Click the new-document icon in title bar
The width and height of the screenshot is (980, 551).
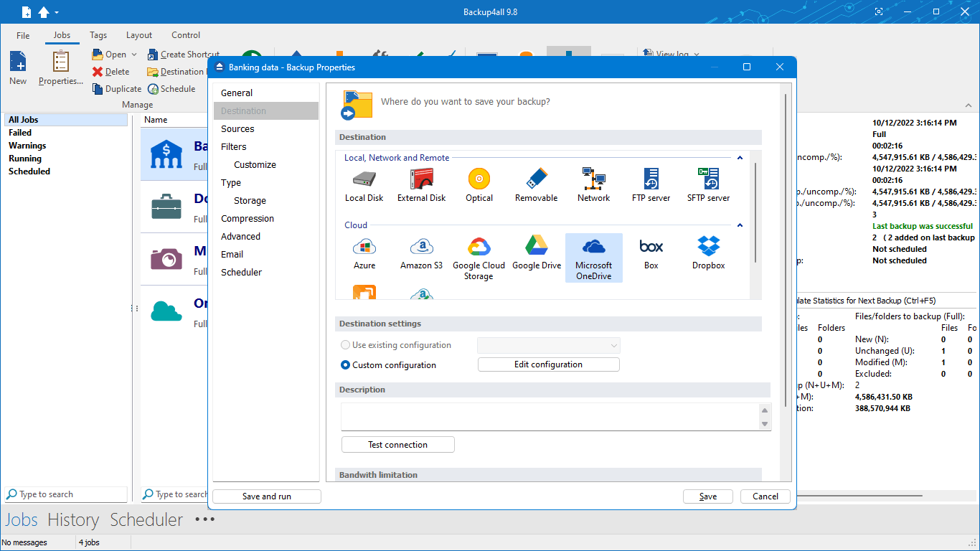tap(27, 11)
